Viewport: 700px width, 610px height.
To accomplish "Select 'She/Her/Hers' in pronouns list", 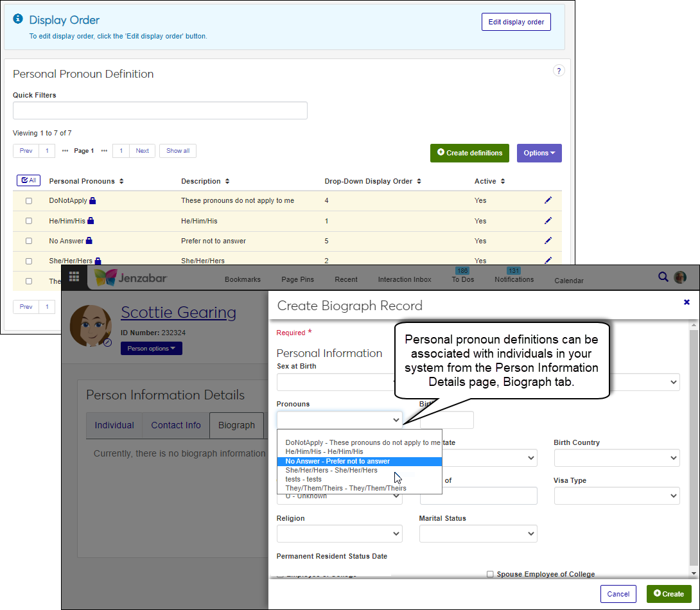I will 331,470.
